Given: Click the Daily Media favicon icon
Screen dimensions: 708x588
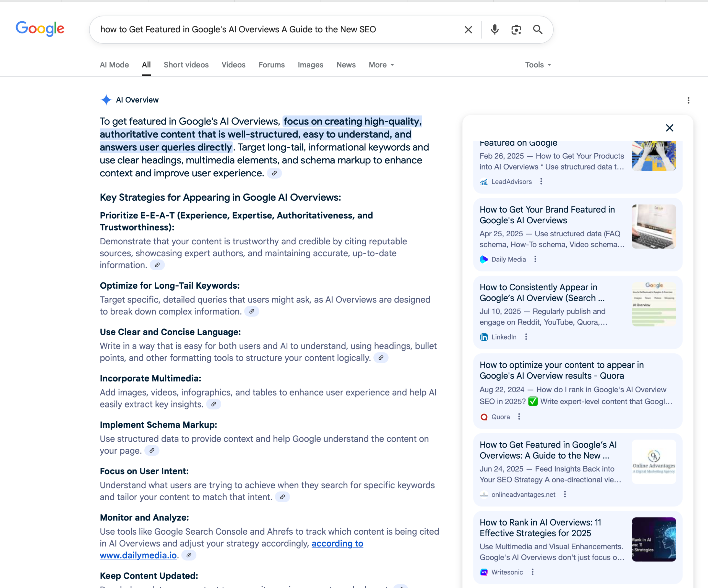Looking at the screenshot, I should click(484, 259).
